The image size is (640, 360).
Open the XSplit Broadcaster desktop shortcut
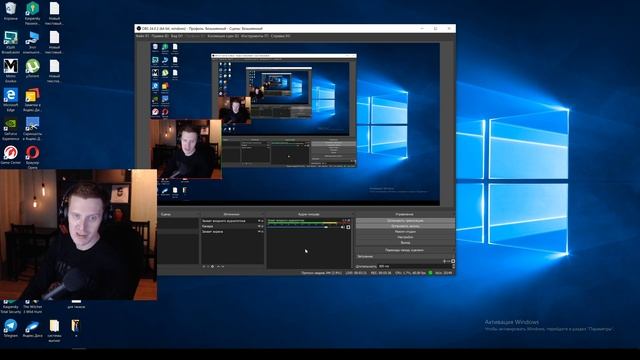(11, 42)
